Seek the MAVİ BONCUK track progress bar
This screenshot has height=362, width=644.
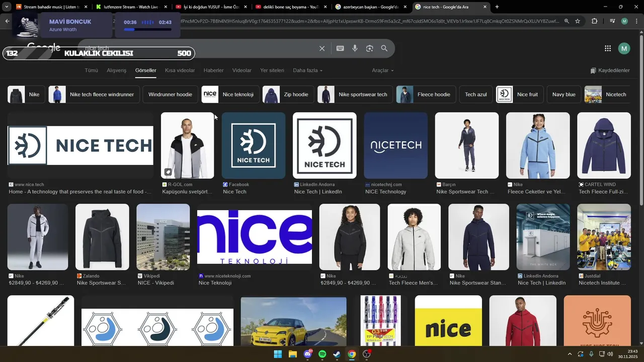(x=147, y=30)
